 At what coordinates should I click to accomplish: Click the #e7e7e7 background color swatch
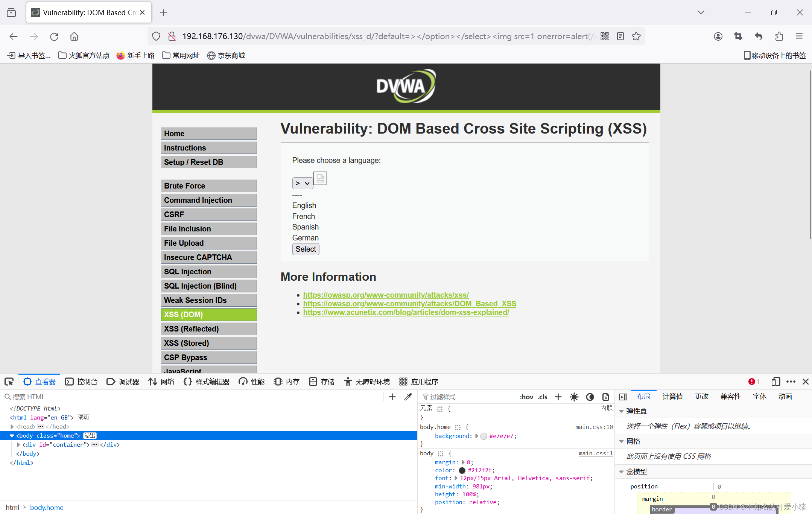[x=484, y=436]
